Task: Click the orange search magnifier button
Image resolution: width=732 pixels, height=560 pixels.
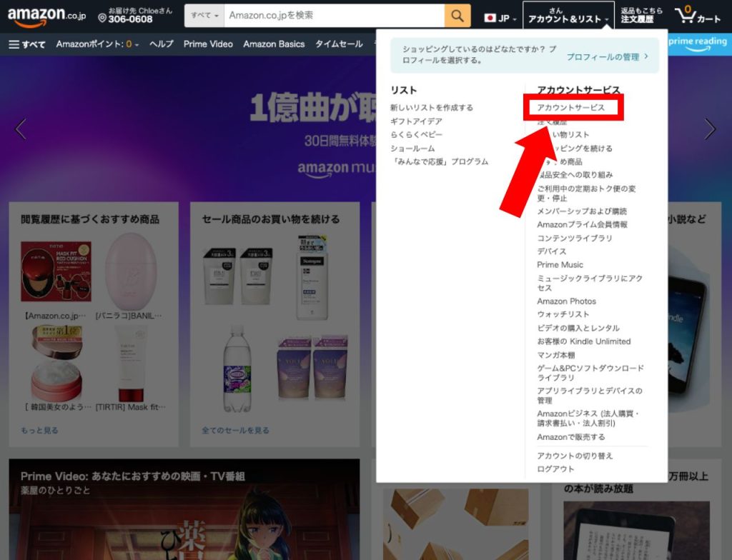Action: point(457,16)
